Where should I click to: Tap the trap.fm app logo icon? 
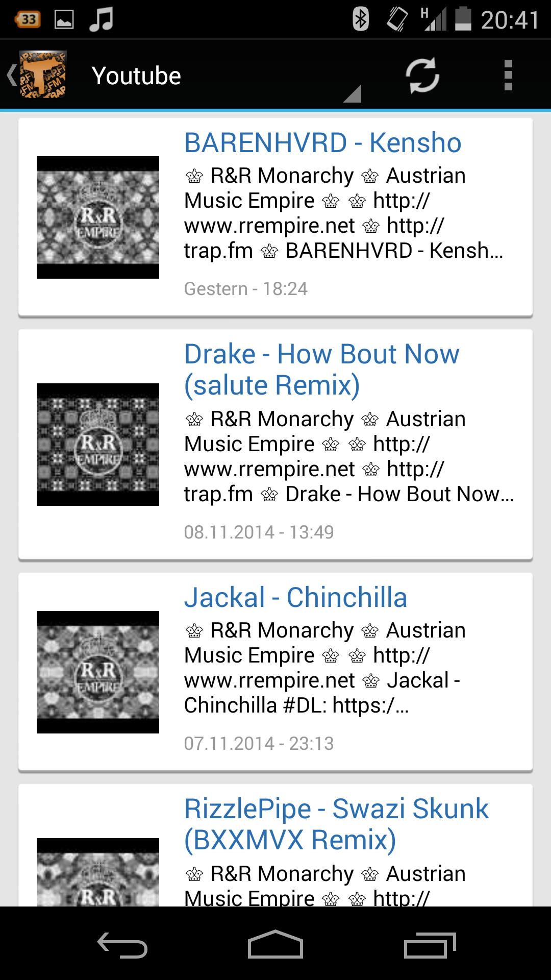tap(43, 75)
